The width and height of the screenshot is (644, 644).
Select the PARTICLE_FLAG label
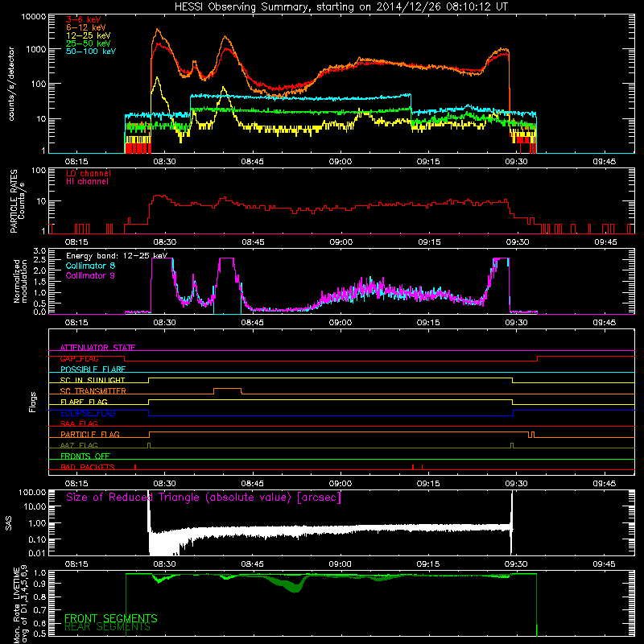pyautogui.click(x=90, y=434)
